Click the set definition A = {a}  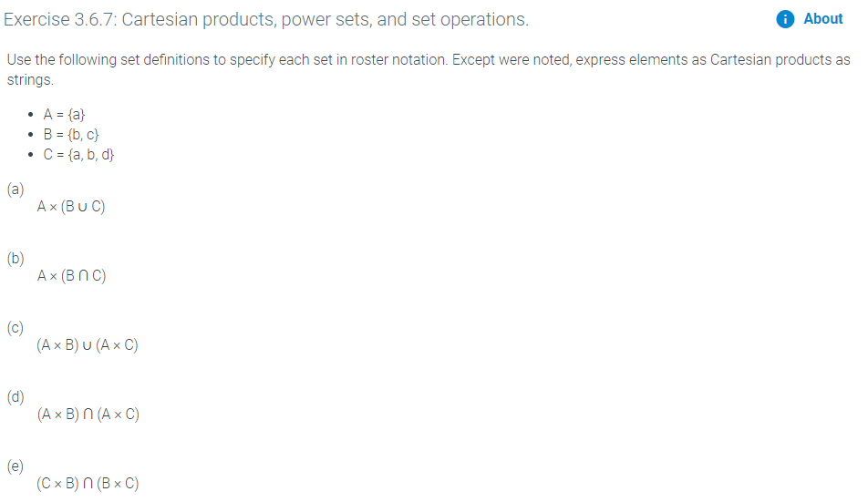64,115
